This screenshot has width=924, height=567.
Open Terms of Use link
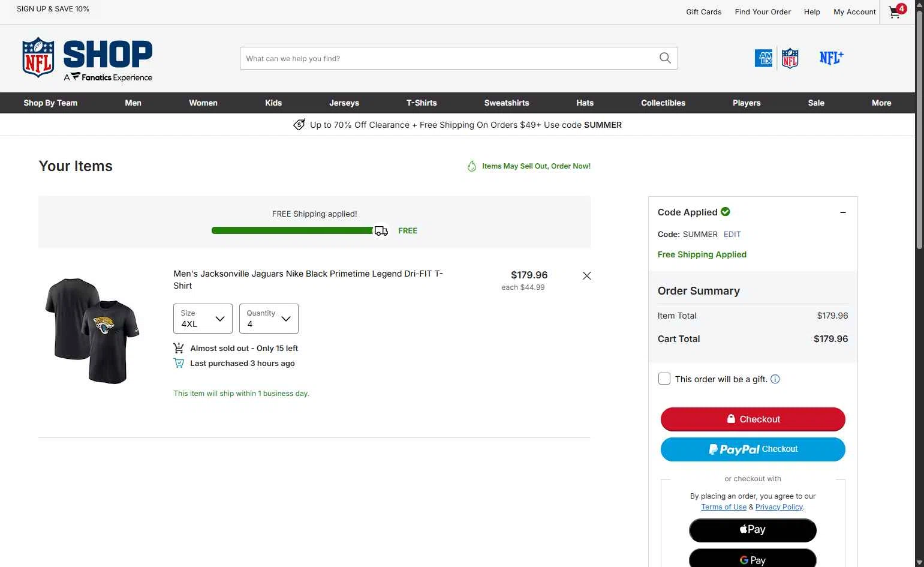724,507
